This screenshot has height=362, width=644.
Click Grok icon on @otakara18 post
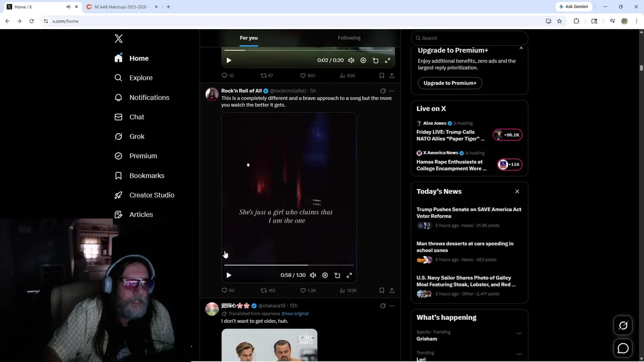[x=383, y=306]
